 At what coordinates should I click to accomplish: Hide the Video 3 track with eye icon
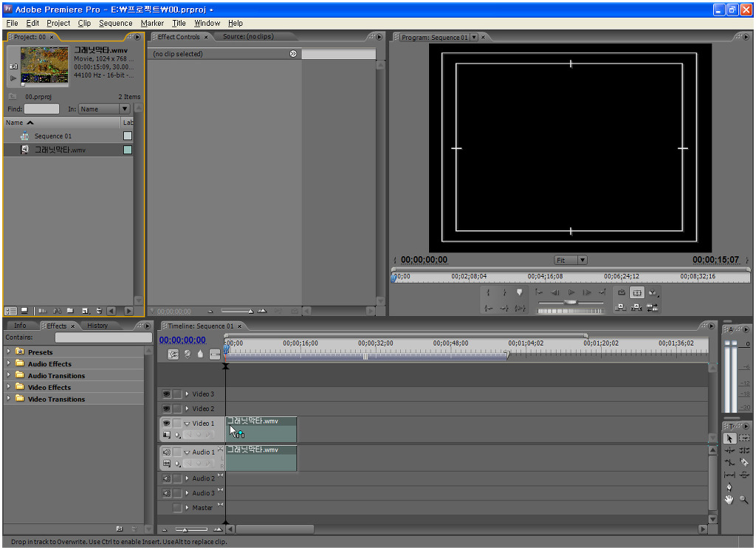pos(166,394)
